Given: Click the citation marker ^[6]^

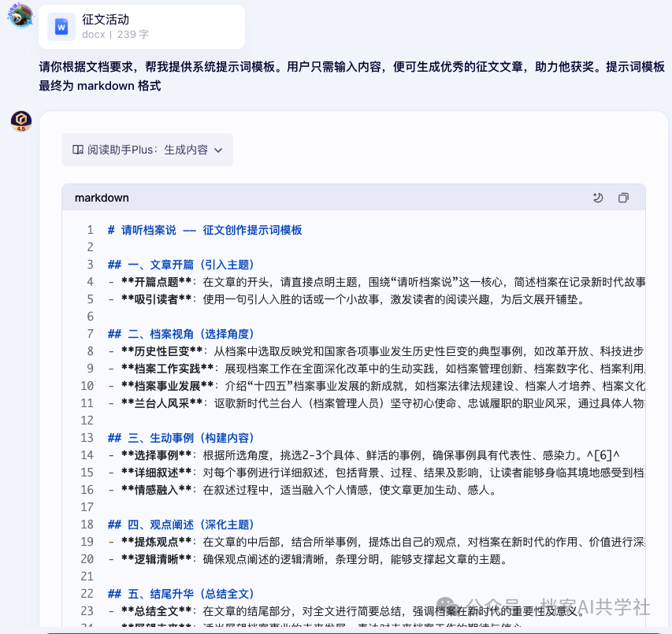Looking at the screenshot, I should coord(603,455).
